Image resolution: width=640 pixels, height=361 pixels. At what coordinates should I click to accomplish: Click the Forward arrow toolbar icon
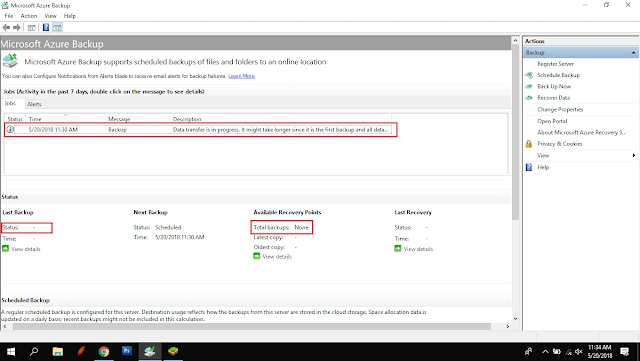[x=17, y=27]
